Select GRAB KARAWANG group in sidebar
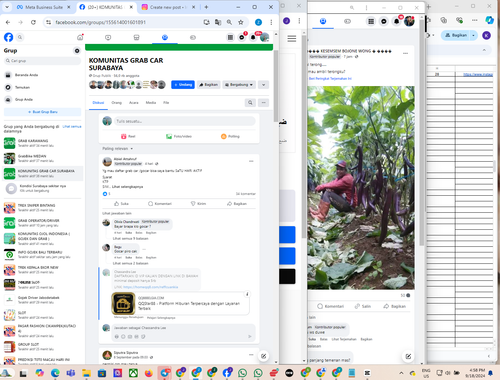Image resolution: width=500 pixels, height=380 pixels. [42, 143]
